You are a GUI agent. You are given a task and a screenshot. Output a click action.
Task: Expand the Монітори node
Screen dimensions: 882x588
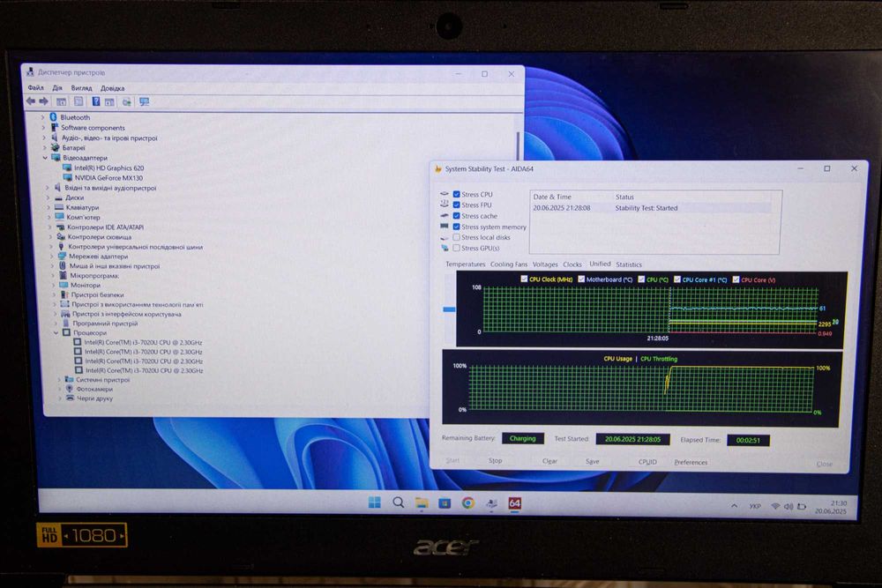(x=54, y=285)
